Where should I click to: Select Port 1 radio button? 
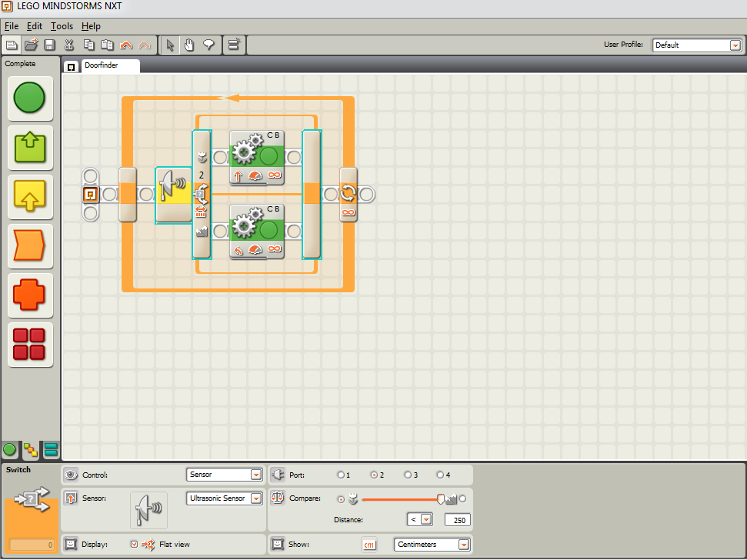(341, 475)
